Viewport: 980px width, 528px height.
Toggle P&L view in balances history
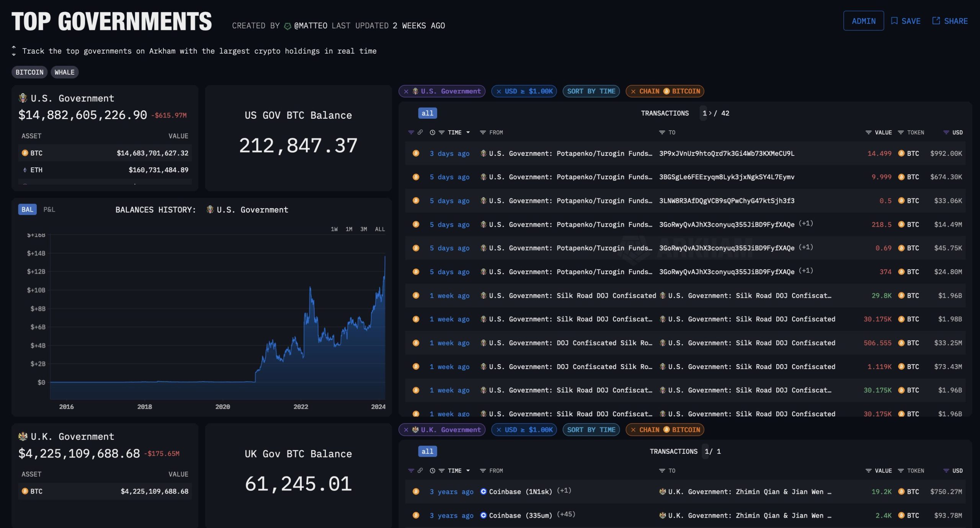coord(49,209)
